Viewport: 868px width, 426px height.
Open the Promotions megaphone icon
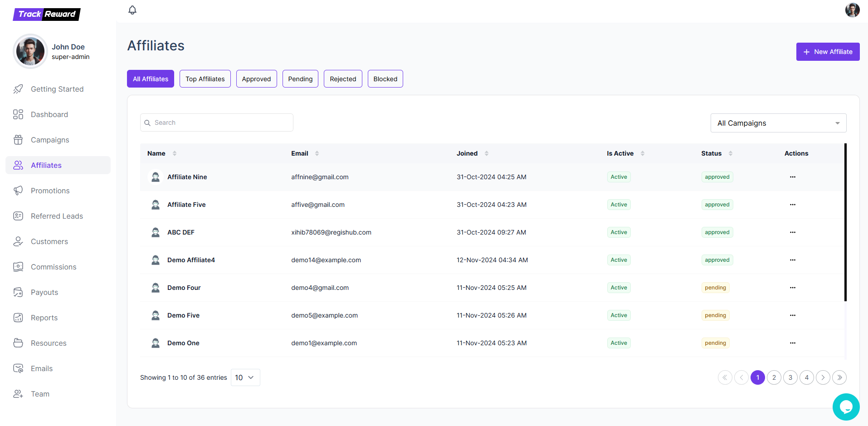pyautogui.click(x=18, y=191)
